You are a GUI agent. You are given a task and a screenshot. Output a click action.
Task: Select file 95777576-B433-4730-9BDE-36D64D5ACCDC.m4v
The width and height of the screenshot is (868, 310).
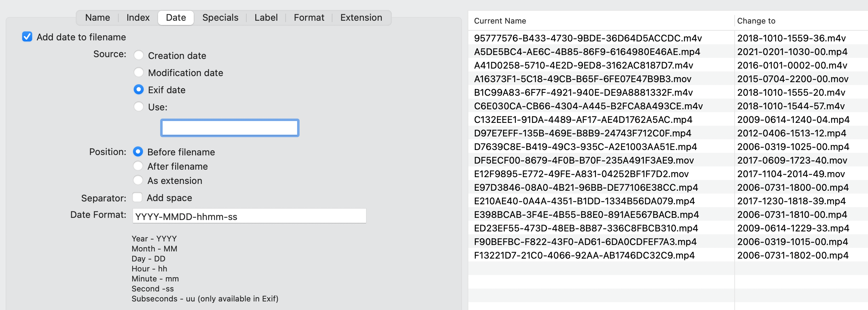click(x=588, y=38)
